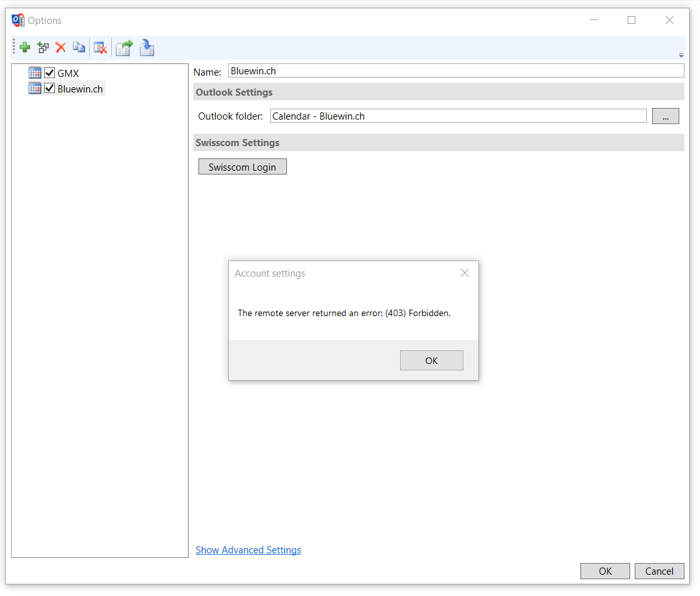This screenshot has width=700, height=596.
Task: Dismiss the Forbidden error with OK
Action: (431, 360)
